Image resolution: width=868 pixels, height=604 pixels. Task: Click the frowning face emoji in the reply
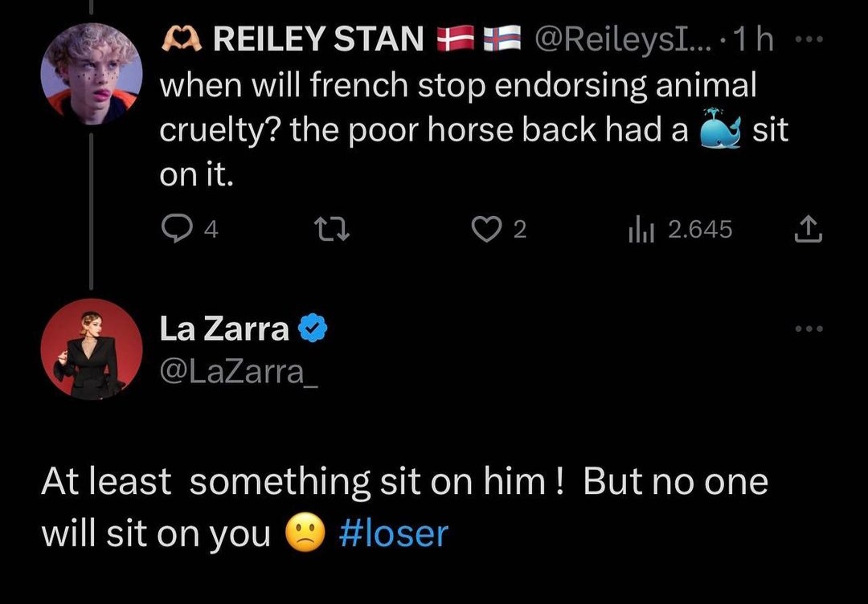click(x=307, y=533)
